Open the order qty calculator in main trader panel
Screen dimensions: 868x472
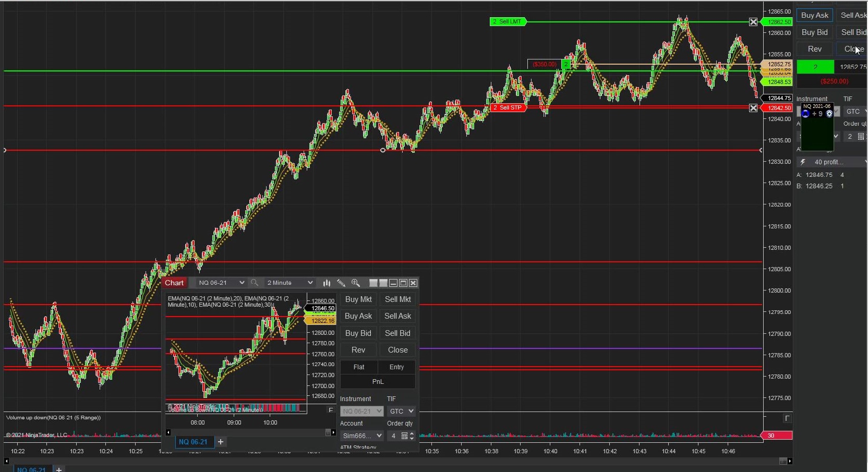click(861, 137)
